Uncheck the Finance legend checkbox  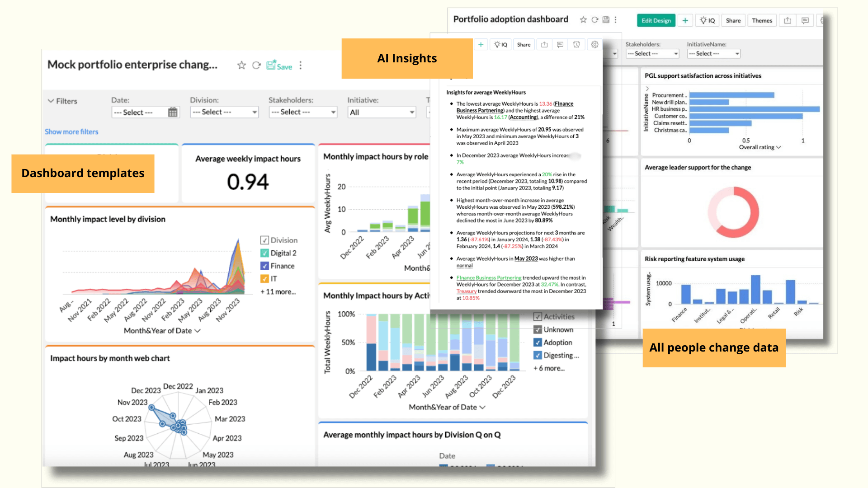(x=264, y=266)
